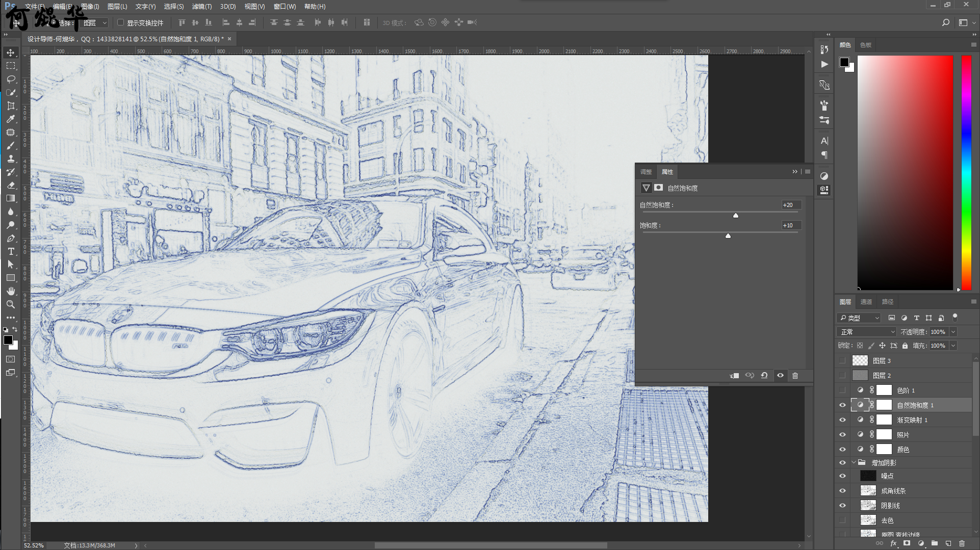Hide the 渐变映射 1 layer

tap(842, 420)
